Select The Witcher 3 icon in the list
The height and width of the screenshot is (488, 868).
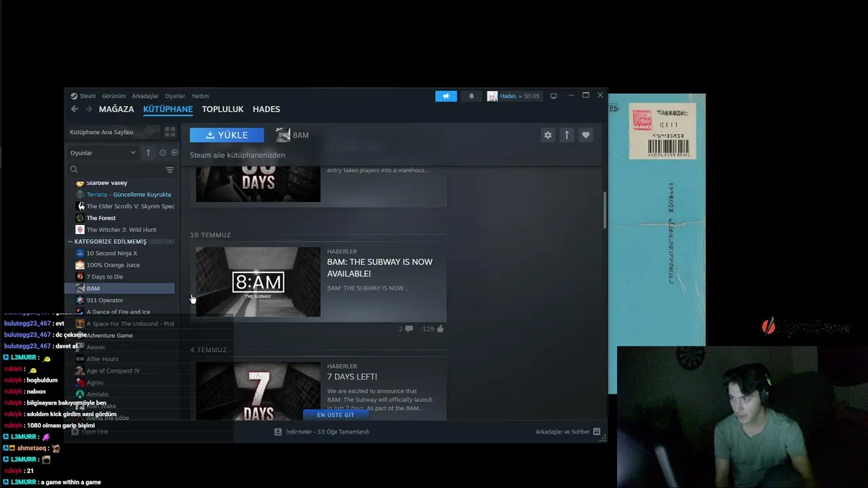[80, 230]
